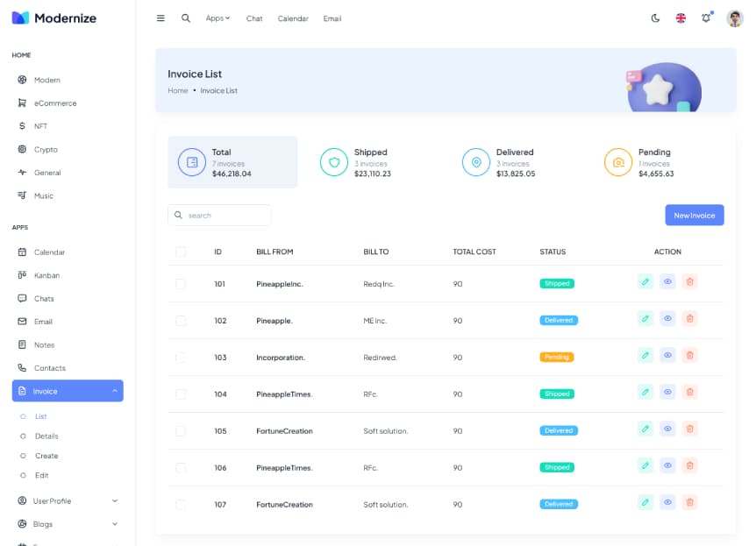
Task: Switch to dark mode using moon icon
Action: [x=655, y=18]
